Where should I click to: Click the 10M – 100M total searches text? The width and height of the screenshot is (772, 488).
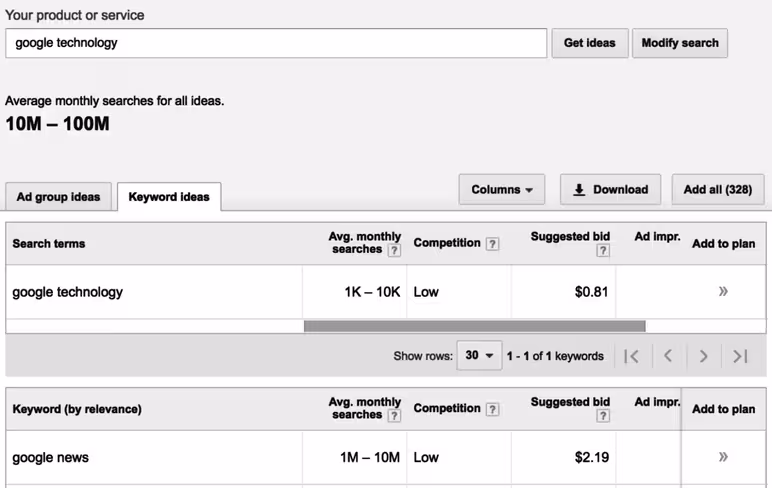(57, 124)
